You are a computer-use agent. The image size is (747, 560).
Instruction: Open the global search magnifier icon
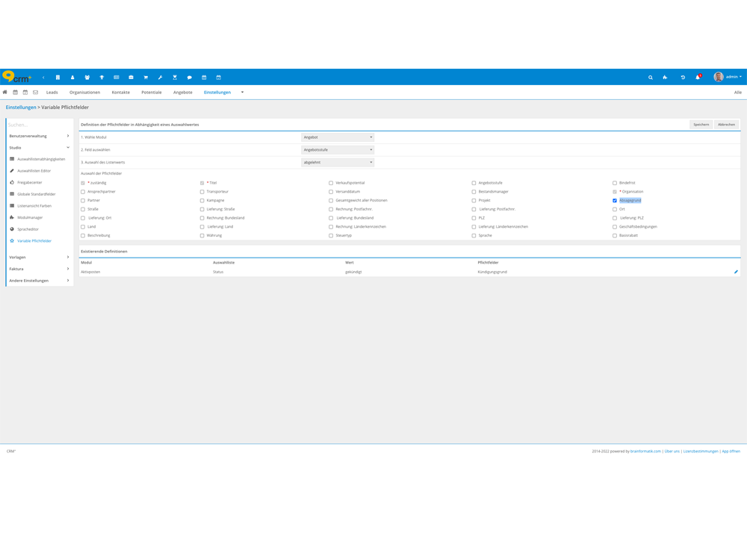651,77
